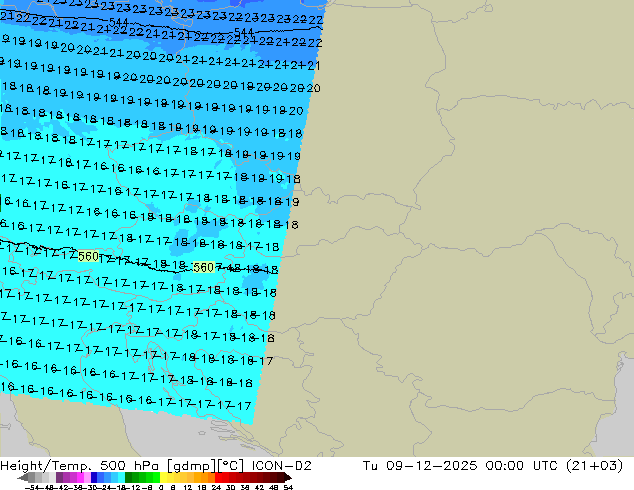Viewport: 634px width, 490px height.
Task: Click the bright red swatch in the legend
Action: [218, 477]
